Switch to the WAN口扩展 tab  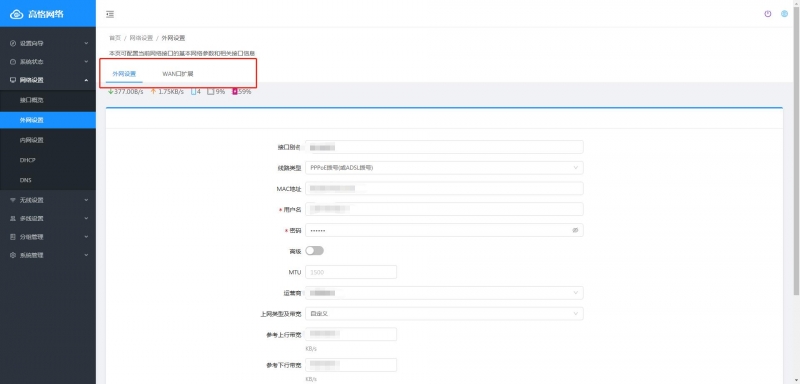(x=178, y=74)
